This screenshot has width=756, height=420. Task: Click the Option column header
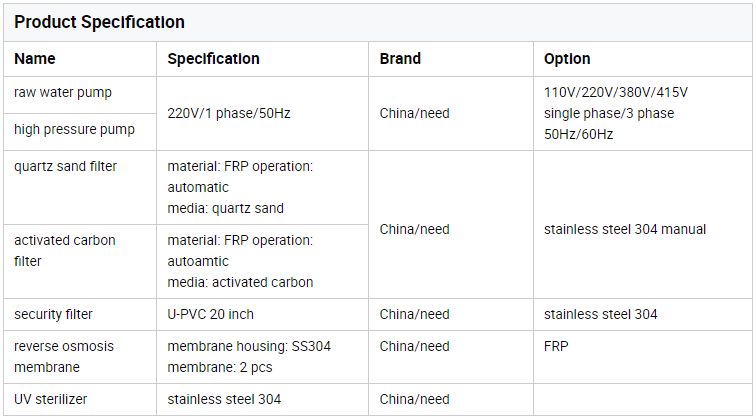click(567, 59)
